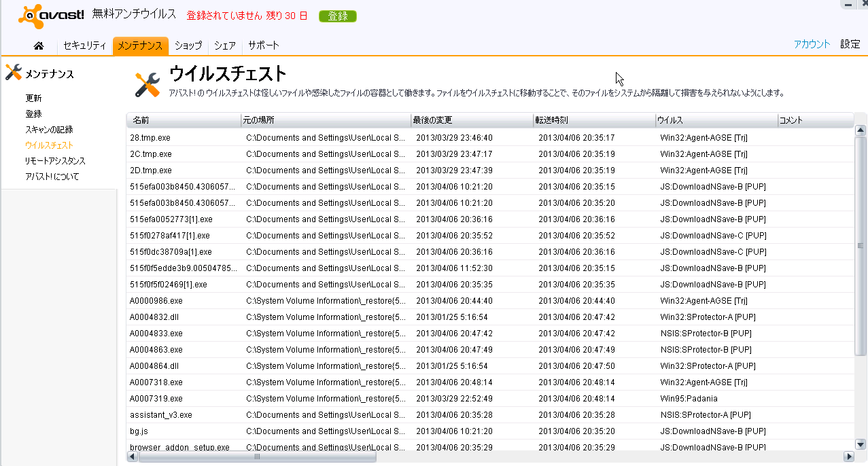Switch to the シェア tab
Viewport: 868px width, 466px height.
tap(225, 46)
